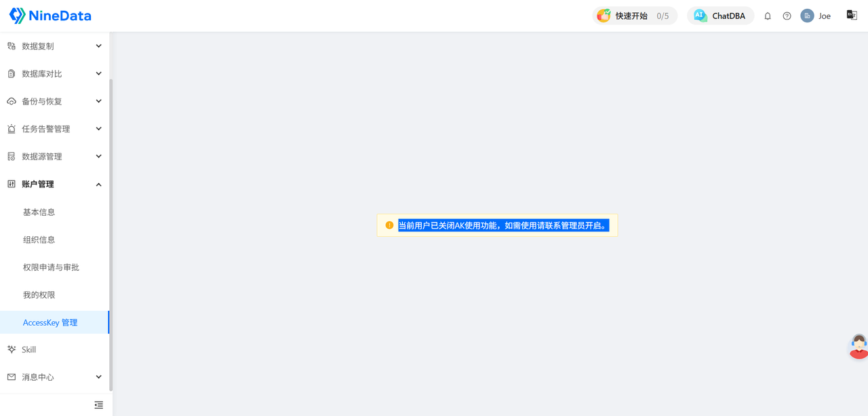
Task: Open the customer service assistant avatar
Action: point(859,346)
